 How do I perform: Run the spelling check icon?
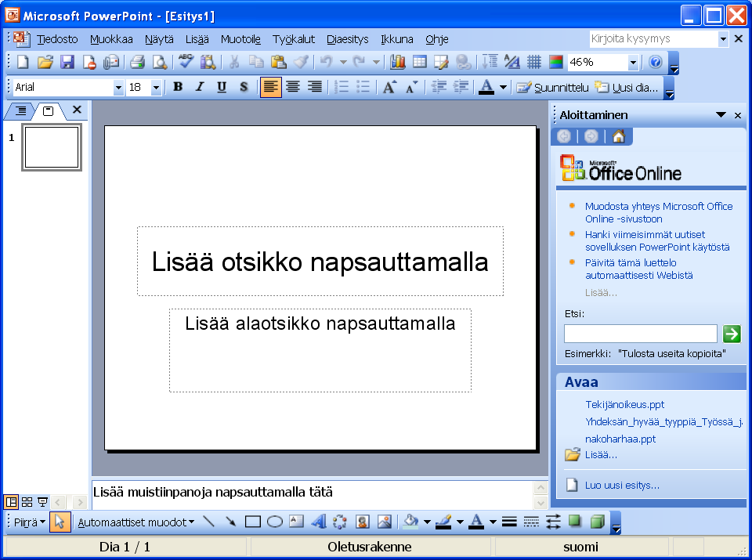point(186,62)
